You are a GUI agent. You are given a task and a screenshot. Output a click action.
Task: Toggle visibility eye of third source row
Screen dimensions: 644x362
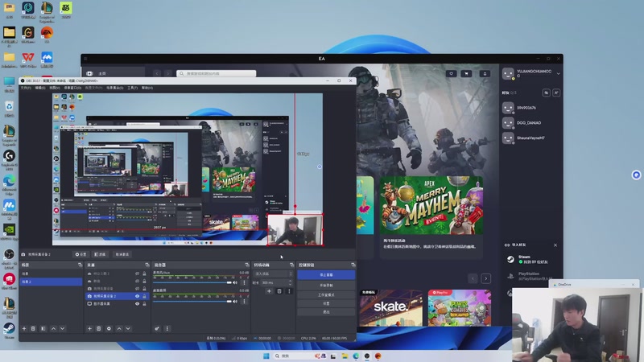click(x=137, y=289)
